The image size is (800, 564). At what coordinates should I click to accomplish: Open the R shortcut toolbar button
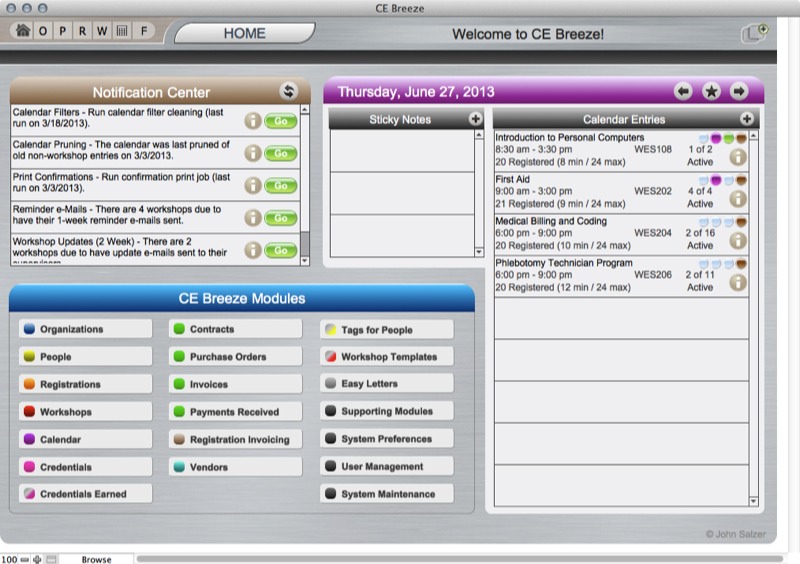click(82, 31)
